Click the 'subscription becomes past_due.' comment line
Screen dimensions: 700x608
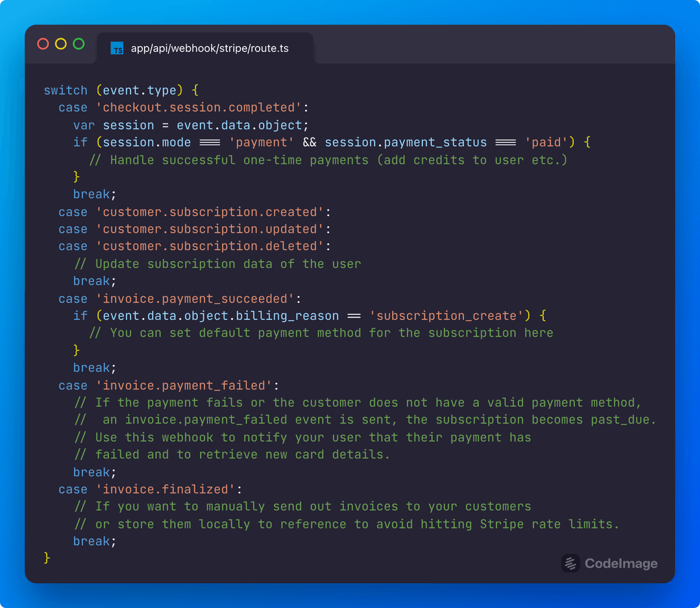tap(365, 420)
